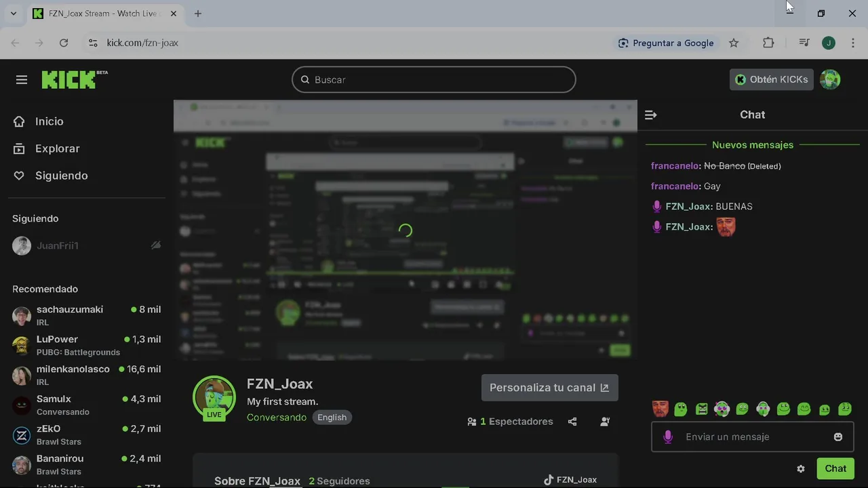This screenshot has height=488, width=868.
Task: Collapse the chat panel
Action: (650, 115)
